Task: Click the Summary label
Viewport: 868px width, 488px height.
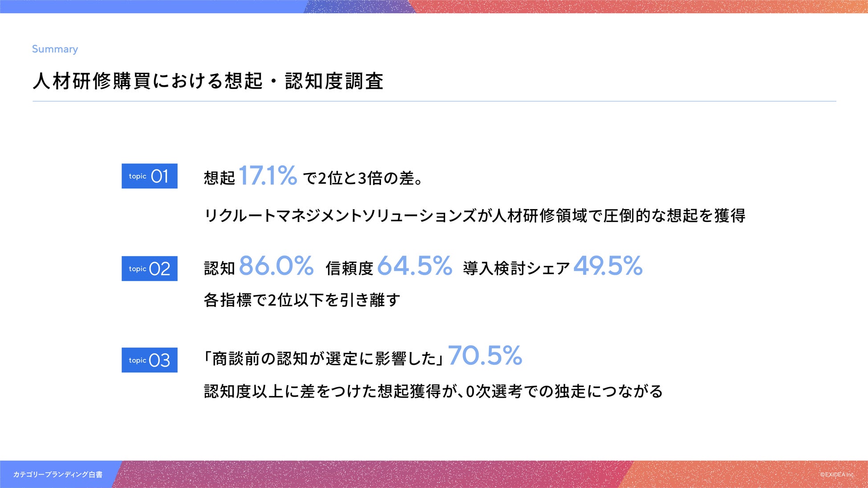Action: (x=55, y=49)
